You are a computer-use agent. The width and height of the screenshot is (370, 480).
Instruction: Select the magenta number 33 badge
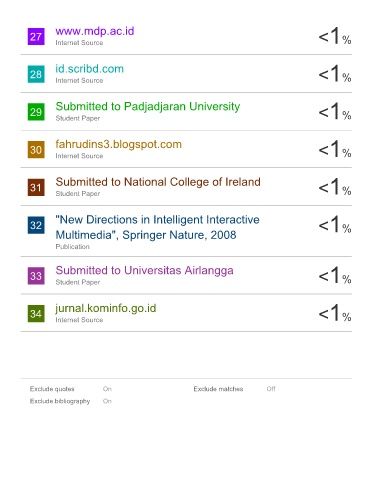point(36,276)
